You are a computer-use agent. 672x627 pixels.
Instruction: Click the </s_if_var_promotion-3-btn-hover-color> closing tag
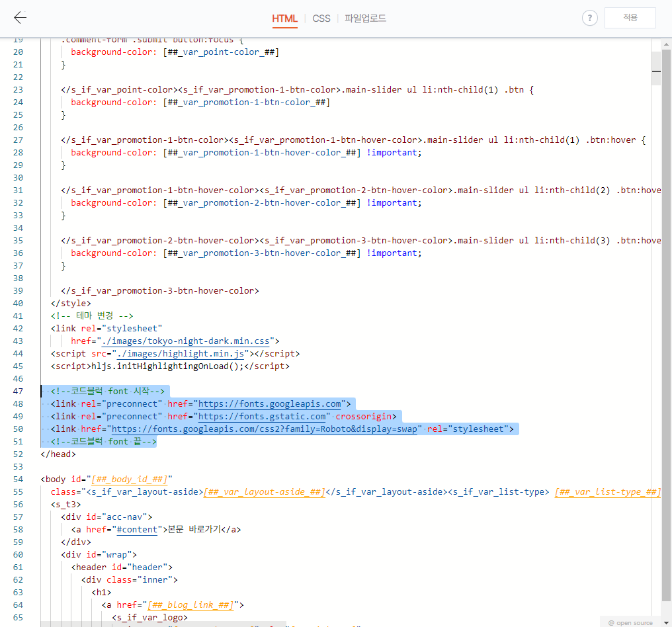click(x=160, y=291)
